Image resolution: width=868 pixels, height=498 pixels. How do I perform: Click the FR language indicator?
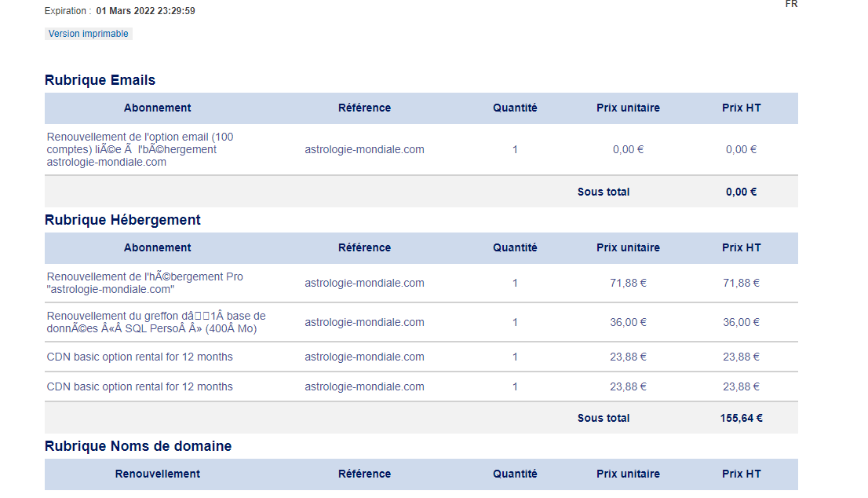point(791,5)
